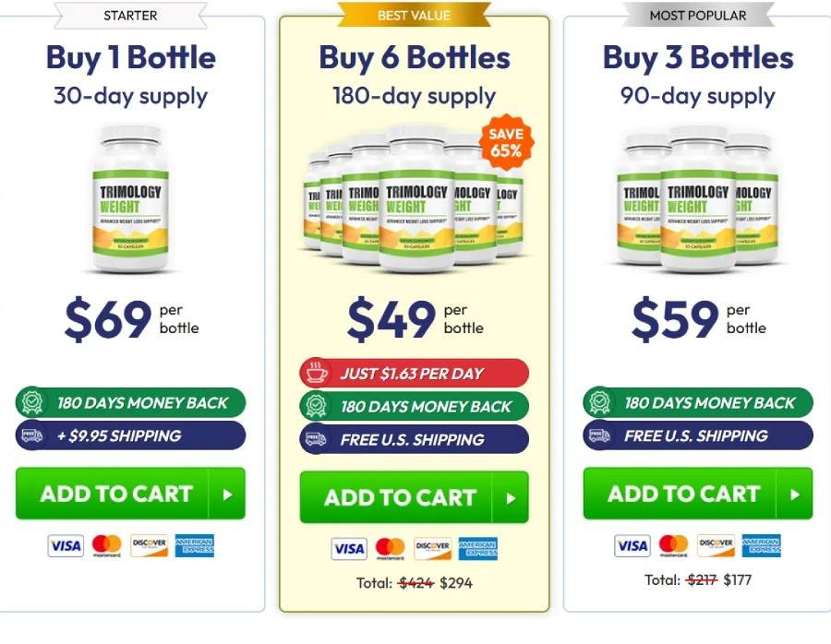Click the STARTER ribbon banner
The image size is (831, 644).
click(x=129, y=15)
